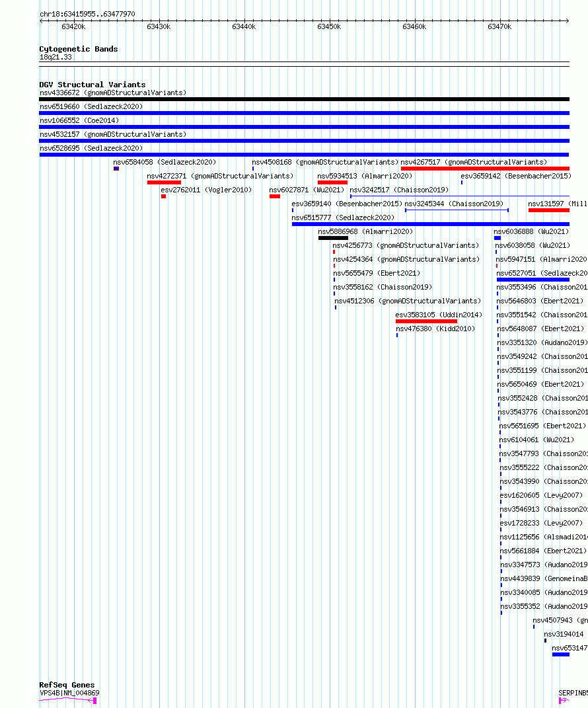Select the nsv6036888 (Wu2021) label
The width and height of the screenshot is (588, 708).
point(531,231)
